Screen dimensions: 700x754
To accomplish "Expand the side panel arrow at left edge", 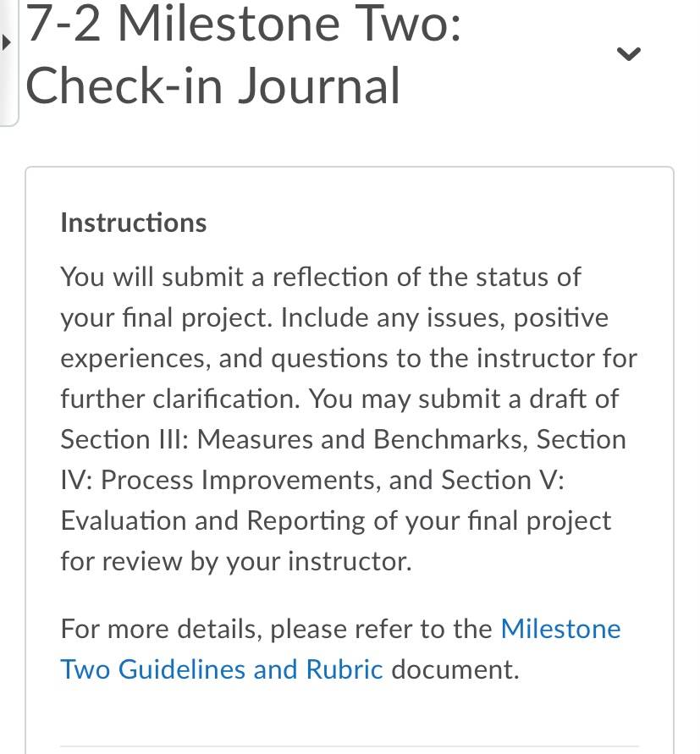I will click(x=6, y=43).
